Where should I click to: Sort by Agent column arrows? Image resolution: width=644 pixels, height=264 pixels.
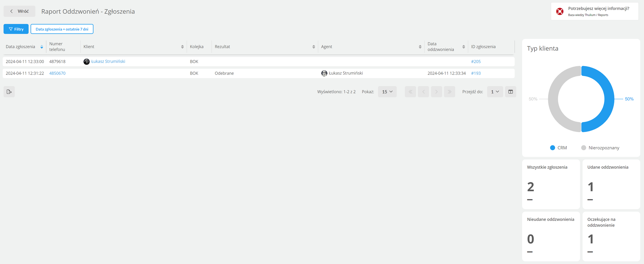[x=420, y=47]
